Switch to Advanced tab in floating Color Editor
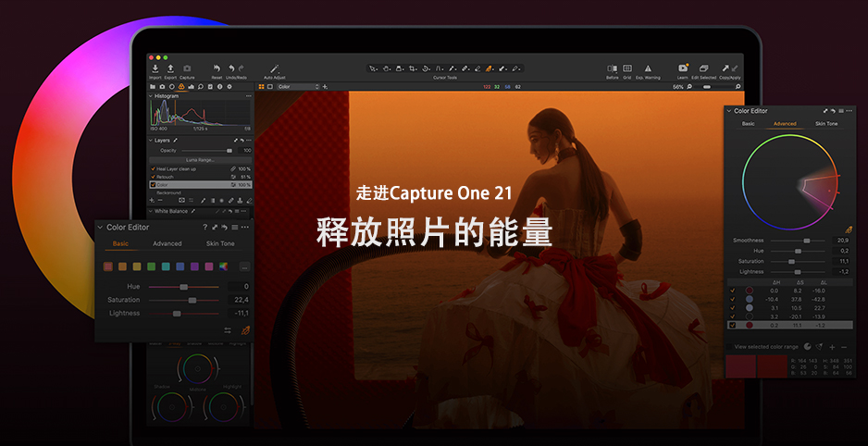Screen dimensions: 868x446 167,243
